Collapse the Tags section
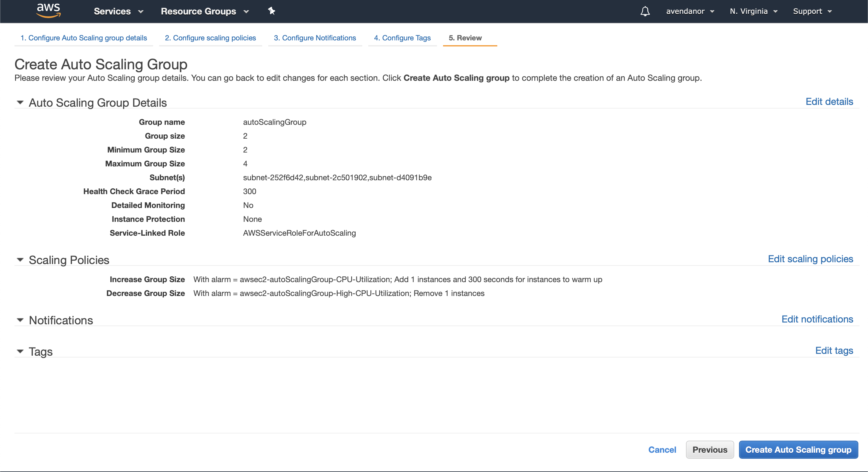868x472 pixels. (20, 351)
